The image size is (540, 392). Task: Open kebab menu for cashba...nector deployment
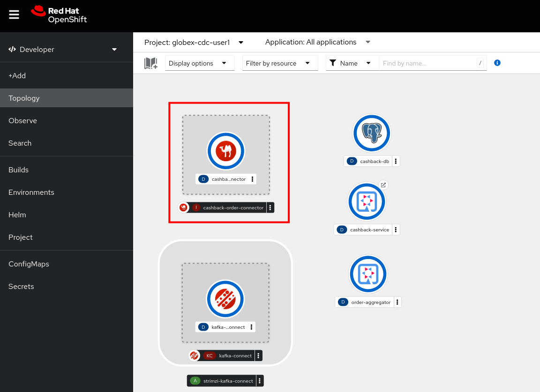pos(253,179)
